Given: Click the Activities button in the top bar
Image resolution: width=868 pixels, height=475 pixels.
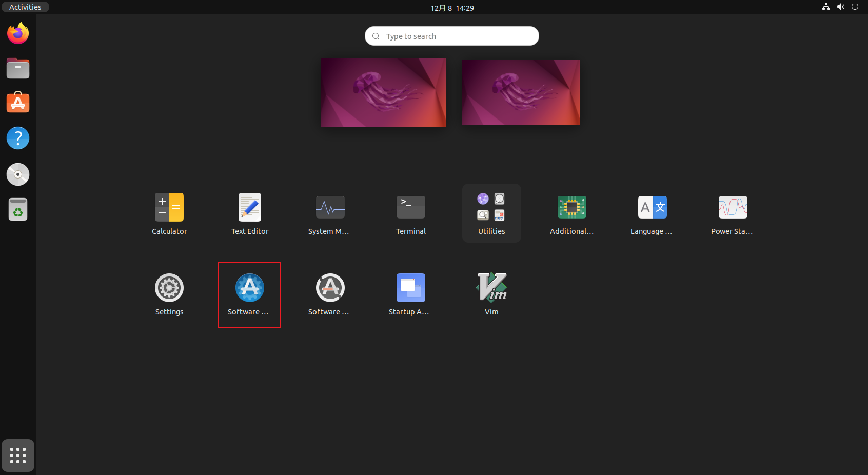Looking at the screenshot, I should [x=25, y=7].
